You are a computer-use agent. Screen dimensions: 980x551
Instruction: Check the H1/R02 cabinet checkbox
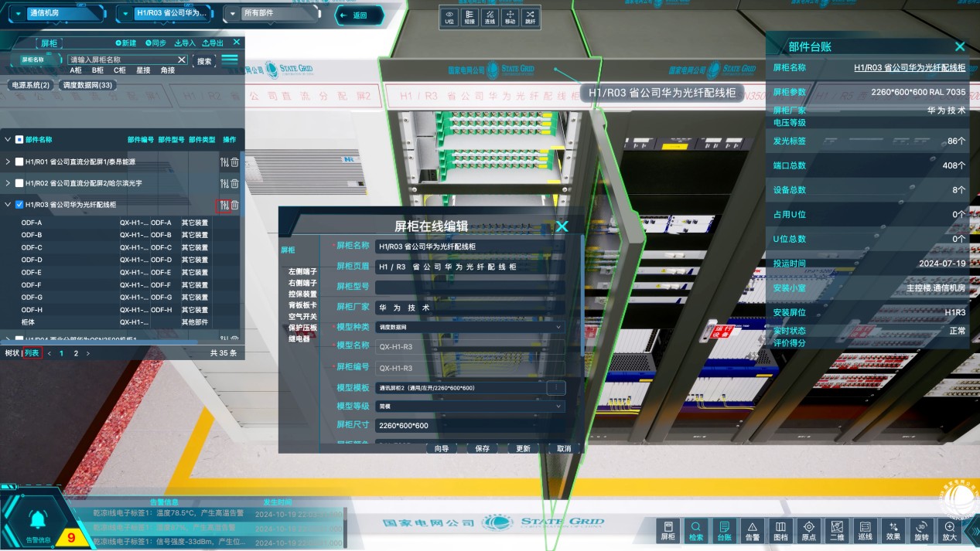click(19, 183)
